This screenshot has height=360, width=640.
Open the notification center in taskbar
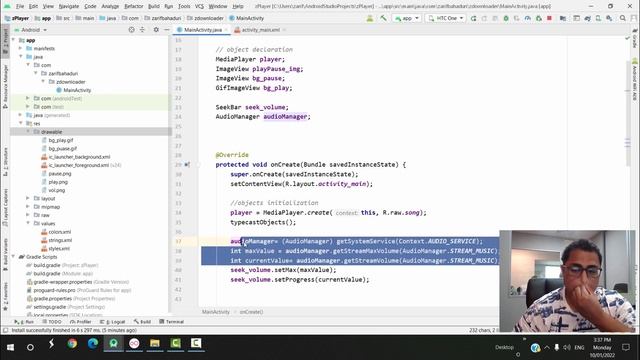pyautogui.click(x=626, y=347)
